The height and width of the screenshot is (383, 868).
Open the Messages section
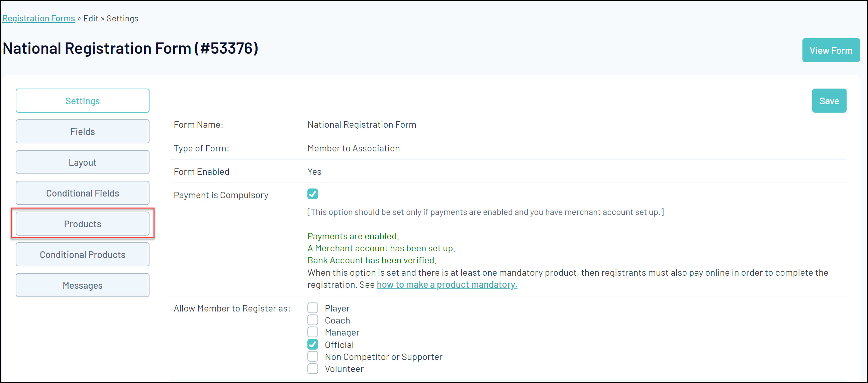(82, 285)
